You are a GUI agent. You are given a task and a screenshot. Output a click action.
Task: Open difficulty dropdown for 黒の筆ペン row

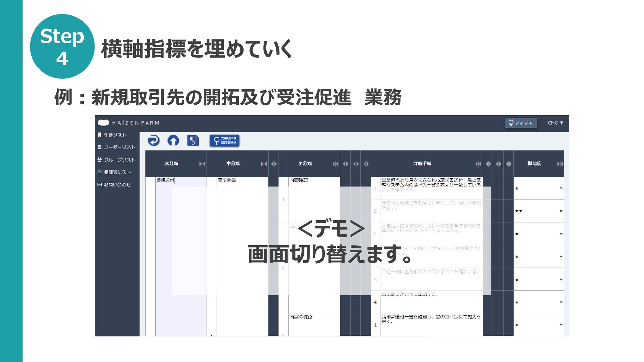coord(539,325)
